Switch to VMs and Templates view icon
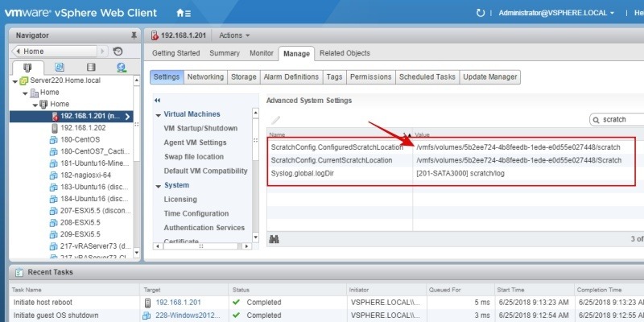644x322 pixels. click(x=60, y=68)
